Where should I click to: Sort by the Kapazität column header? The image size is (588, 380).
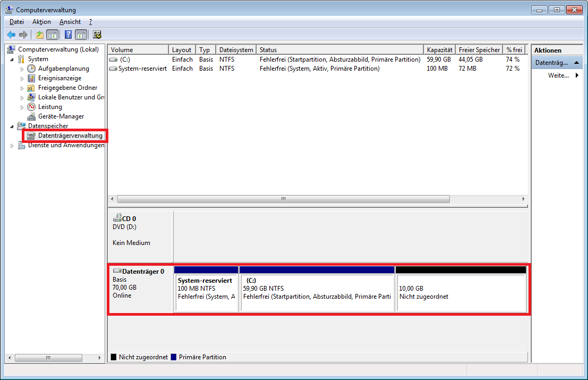[439, 50]
